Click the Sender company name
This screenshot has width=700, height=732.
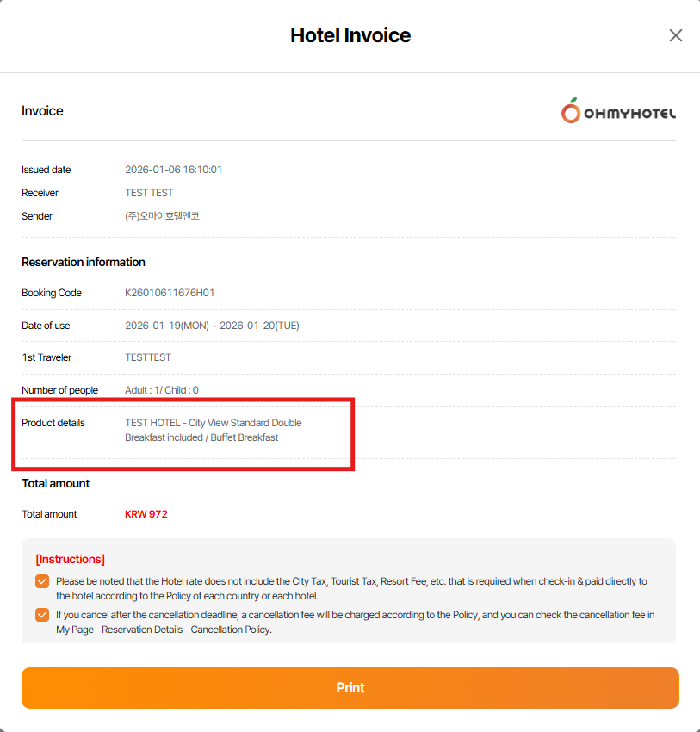[162, 216]
